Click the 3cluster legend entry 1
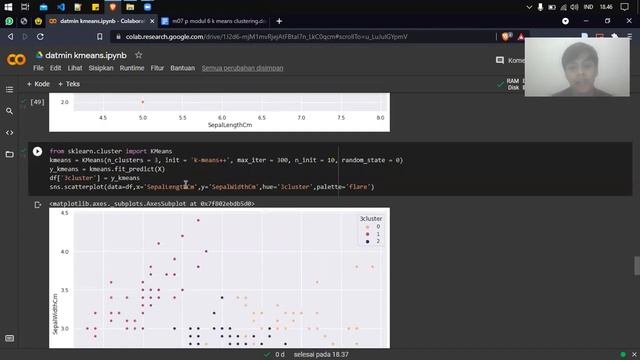Viewport: 640px width, 360px height. pyautogui.click(x=373, y=234)
